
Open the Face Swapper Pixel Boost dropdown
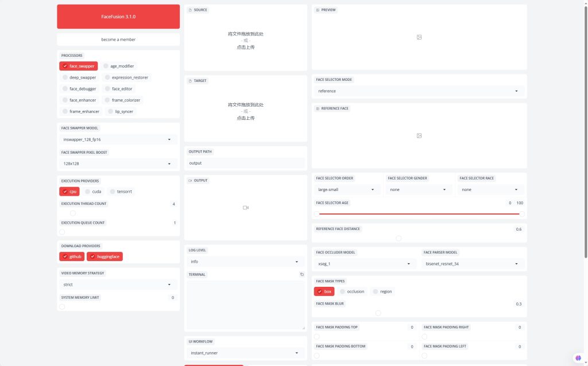[x=118, y=163]
